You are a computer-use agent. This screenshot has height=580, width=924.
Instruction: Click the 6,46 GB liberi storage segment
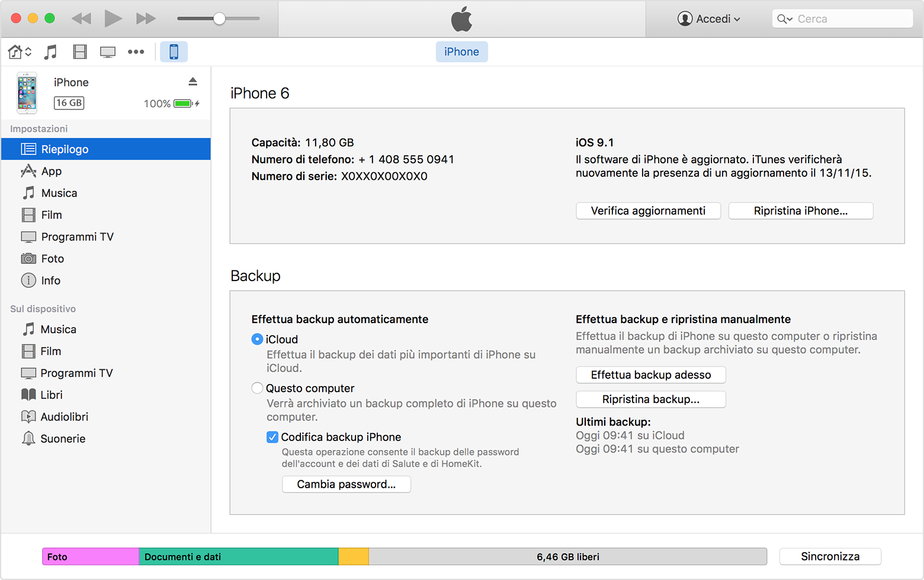coord(568,556)
